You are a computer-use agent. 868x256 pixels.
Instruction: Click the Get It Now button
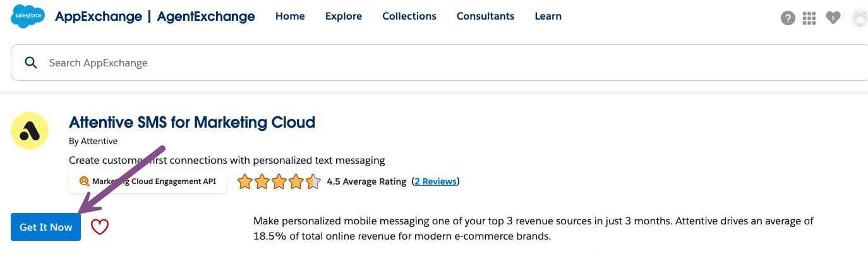pyautogui.click(x=46, y=227)
